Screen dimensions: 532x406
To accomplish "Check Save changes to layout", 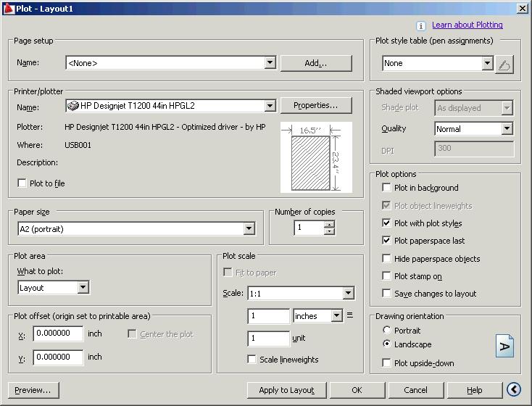I will click(x=386, y=293).
